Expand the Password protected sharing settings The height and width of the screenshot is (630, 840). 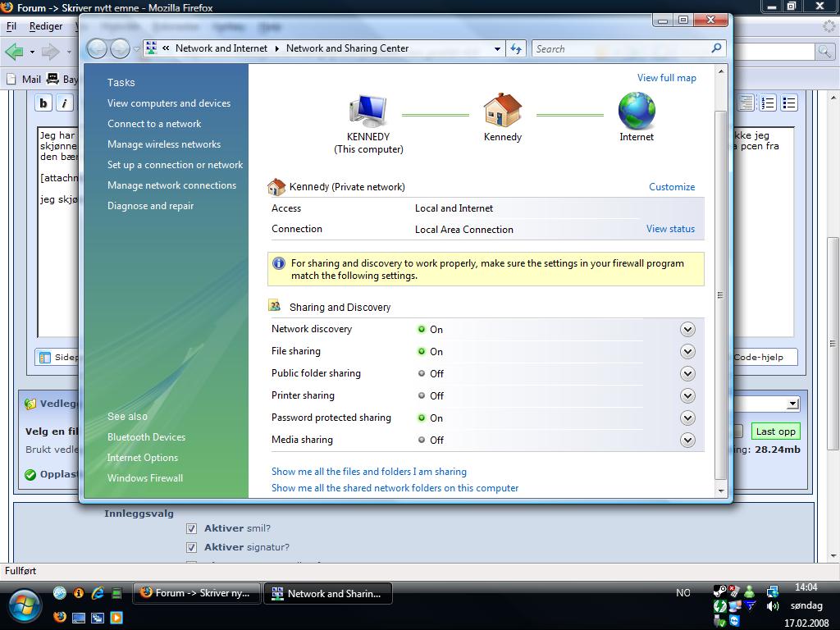(687, 418)
